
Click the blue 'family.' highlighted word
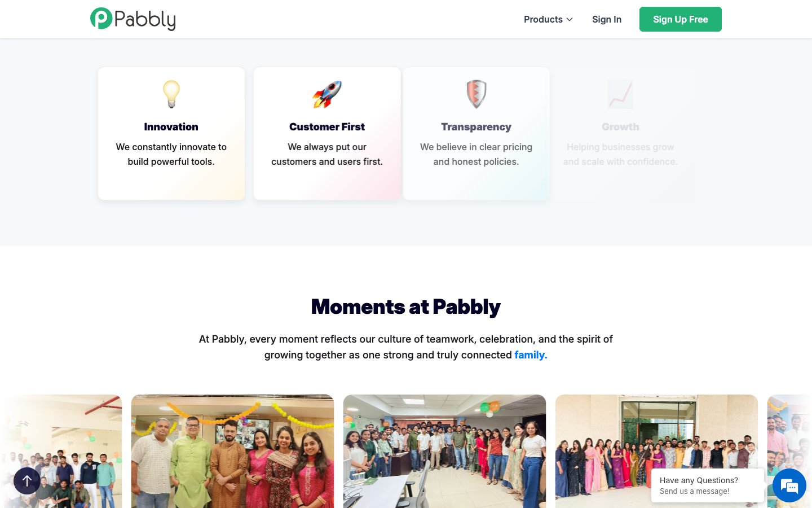pyautogui.click(x=531, y=355)
